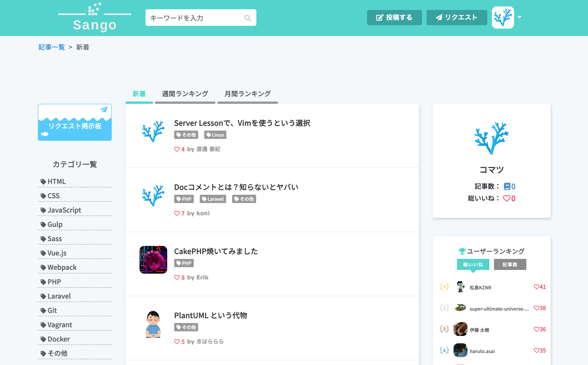Click haruto.asai's avatar in ranking
Screen dimensions: 588x365
(461, 350)
